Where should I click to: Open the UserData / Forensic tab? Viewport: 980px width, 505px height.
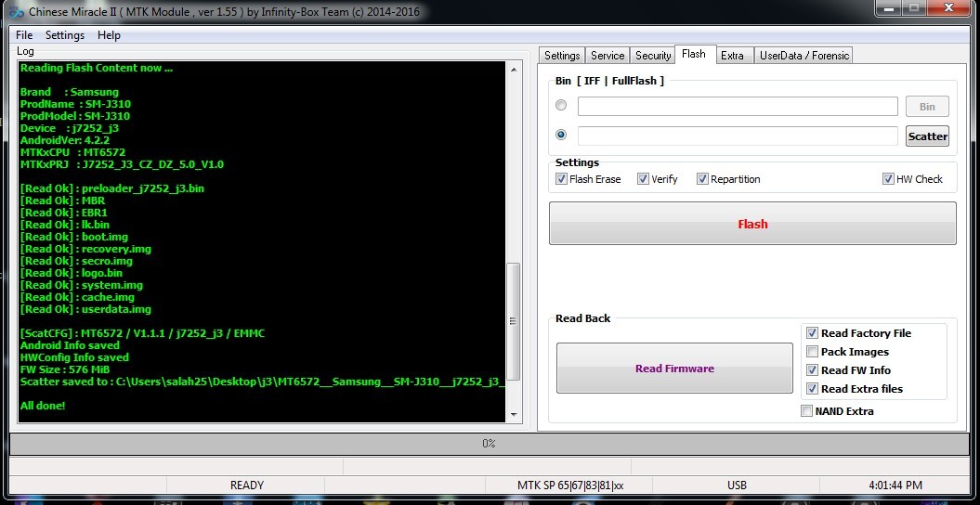coord(804,56)
